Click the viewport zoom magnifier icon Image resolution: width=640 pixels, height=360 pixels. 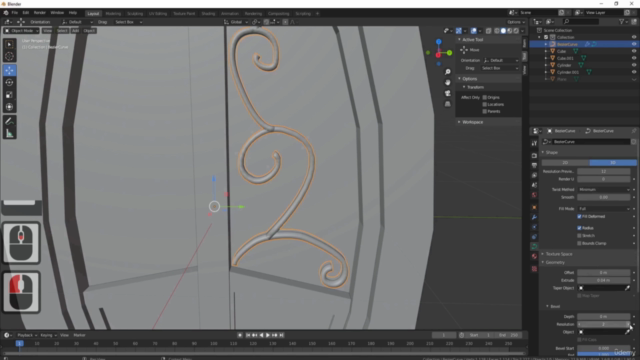pos(448,72)
